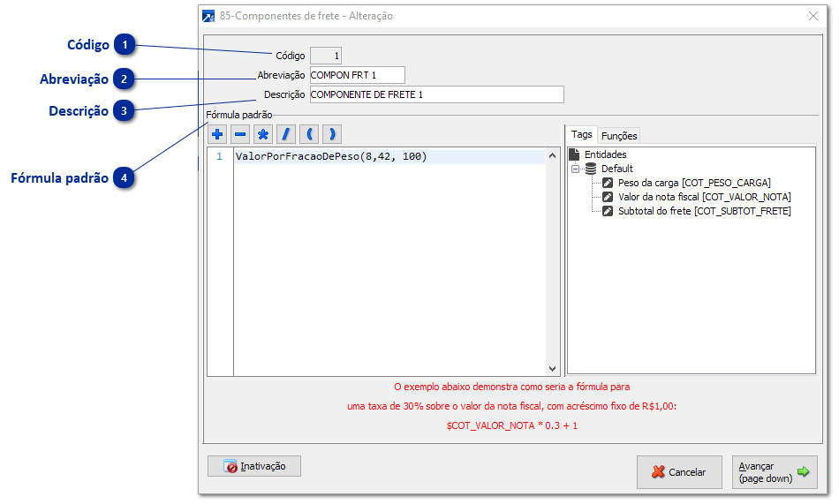839x504 pixels.
Task: Click the application icon in title bar
Action: 208,16
